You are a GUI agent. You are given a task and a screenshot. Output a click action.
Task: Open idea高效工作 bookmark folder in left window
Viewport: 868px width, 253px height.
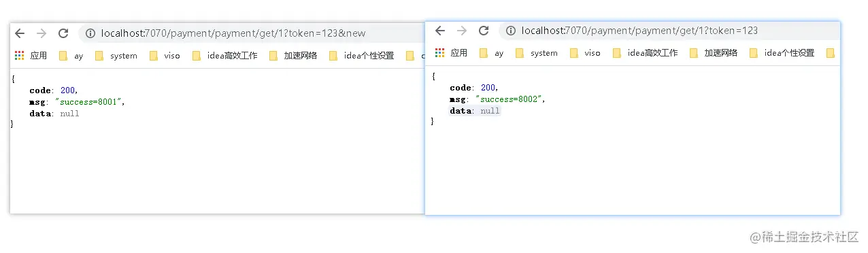click(x=224, y=56)
